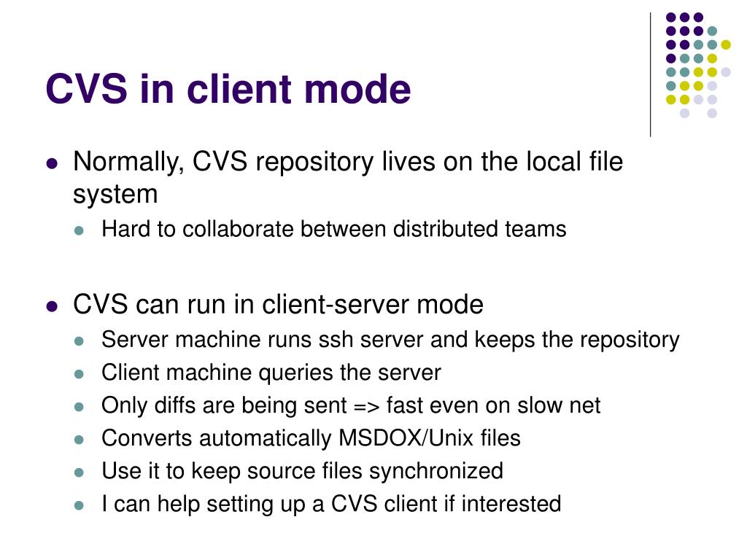Select the text "CVS can run in client-server mode"
Viewport: 747px width, 560px height.
pyautogui.click(x=278, y=304)
